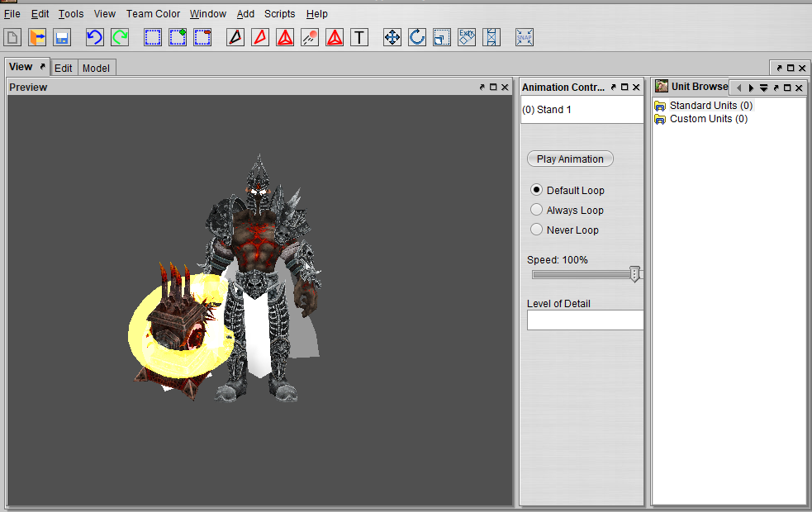Click the New model file icon
This screenshot has width=812, height=512.
click(x=12, y=37)
